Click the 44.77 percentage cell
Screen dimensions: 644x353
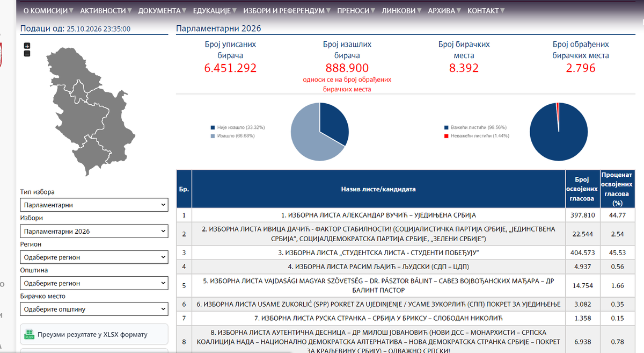coord(617,215)
